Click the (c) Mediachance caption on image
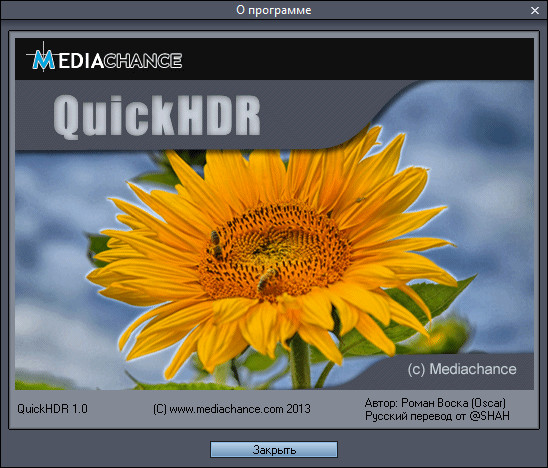The image size is (548, 468). click(x=462, y=369)
